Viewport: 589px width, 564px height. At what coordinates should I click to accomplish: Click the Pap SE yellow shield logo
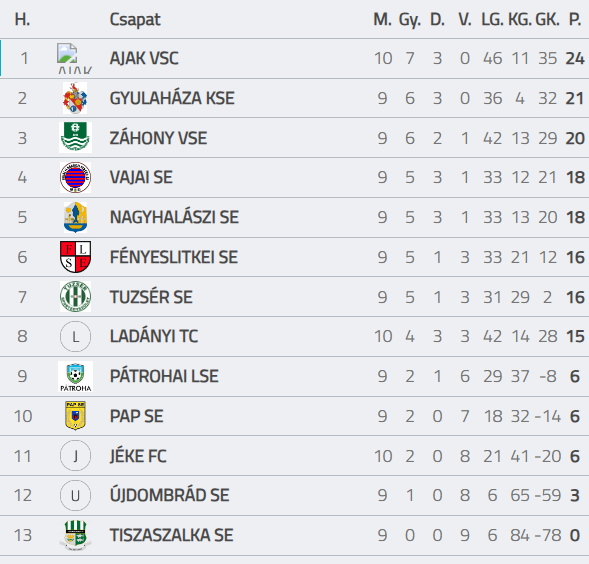pos(75,416)
